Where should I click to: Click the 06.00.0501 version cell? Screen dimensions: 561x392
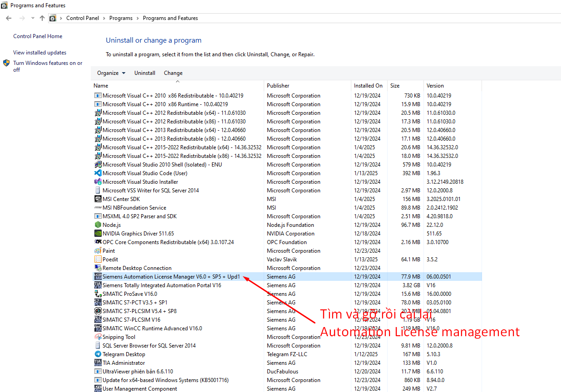point(439,276)
